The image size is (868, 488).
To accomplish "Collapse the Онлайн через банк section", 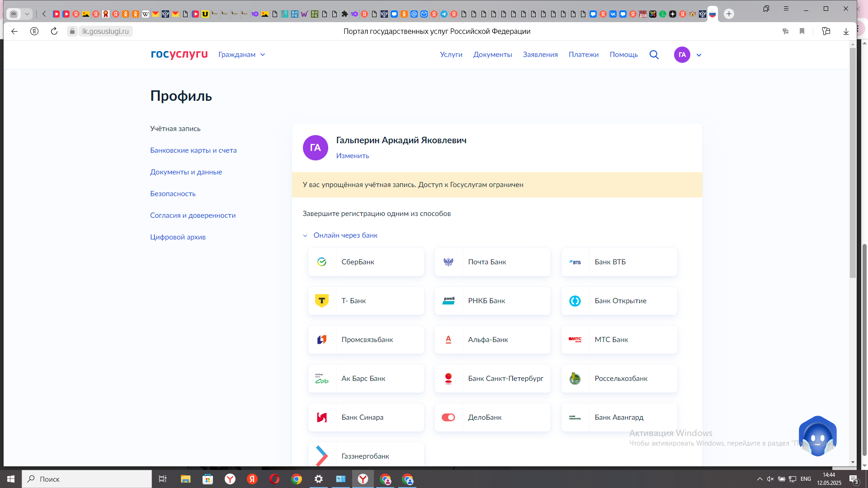I will (x=340, y=235).
